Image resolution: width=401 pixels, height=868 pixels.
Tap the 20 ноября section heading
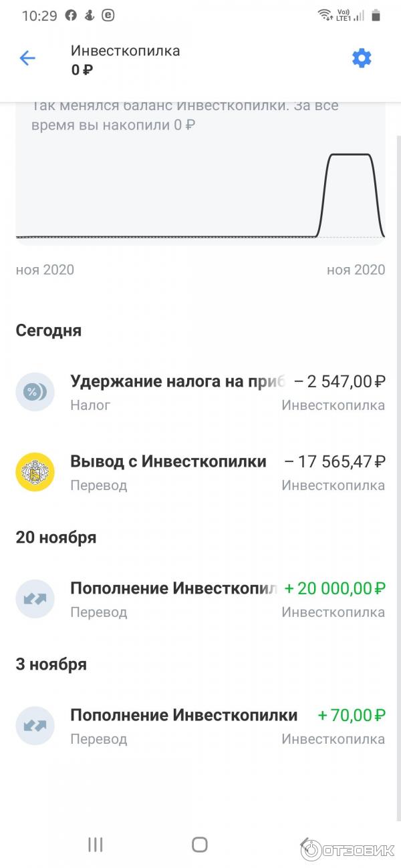click(x=56, y=537)
